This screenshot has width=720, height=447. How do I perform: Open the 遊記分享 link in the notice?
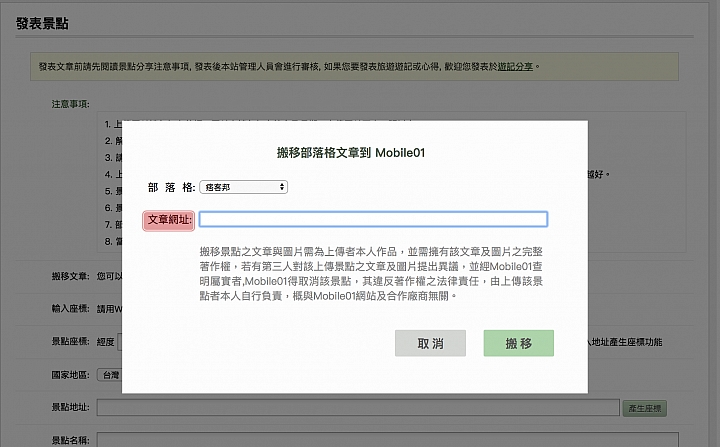pyautogui.click(x=515, y=67)
